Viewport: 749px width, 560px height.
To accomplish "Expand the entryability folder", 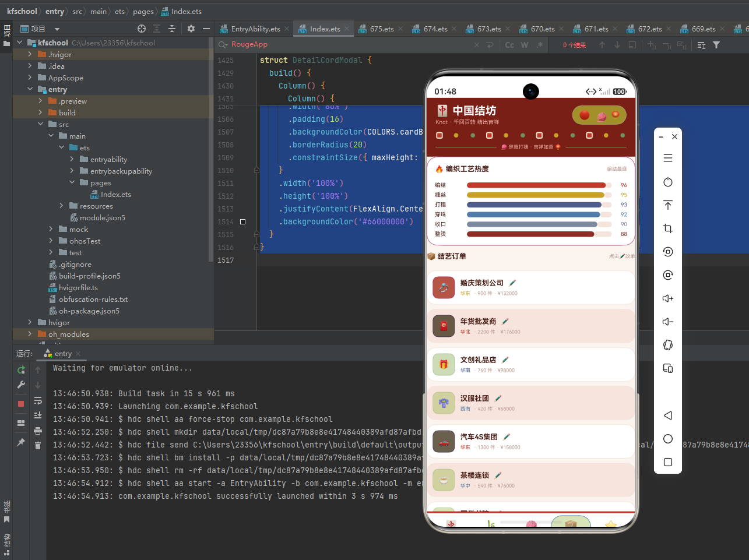I will point(72,159).
